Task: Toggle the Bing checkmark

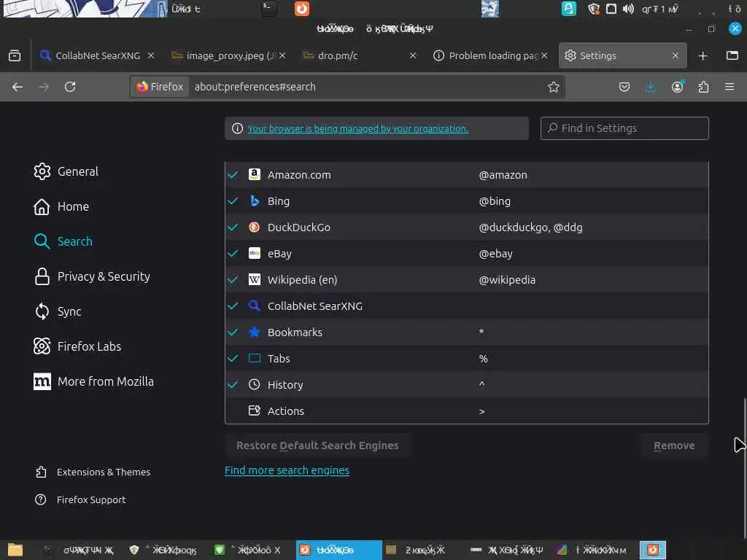Action: coord(233,201)
